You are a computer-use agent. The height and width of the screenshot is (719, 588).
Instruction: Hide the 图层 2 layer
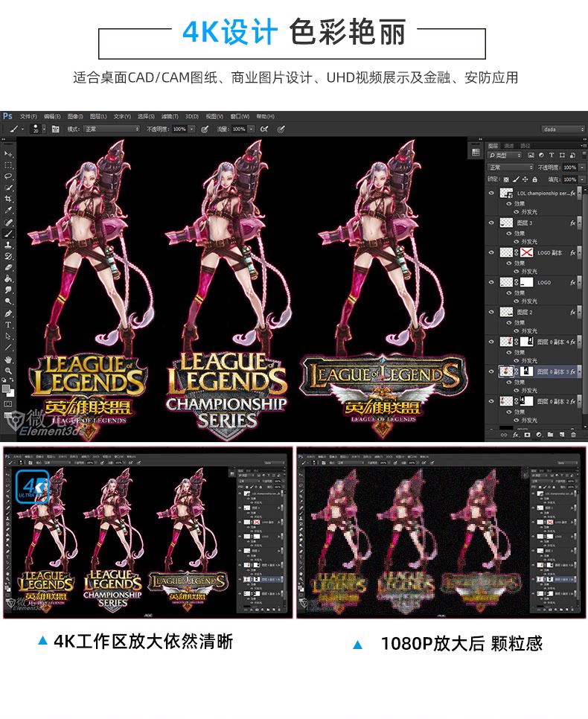(x=491, y=312)
